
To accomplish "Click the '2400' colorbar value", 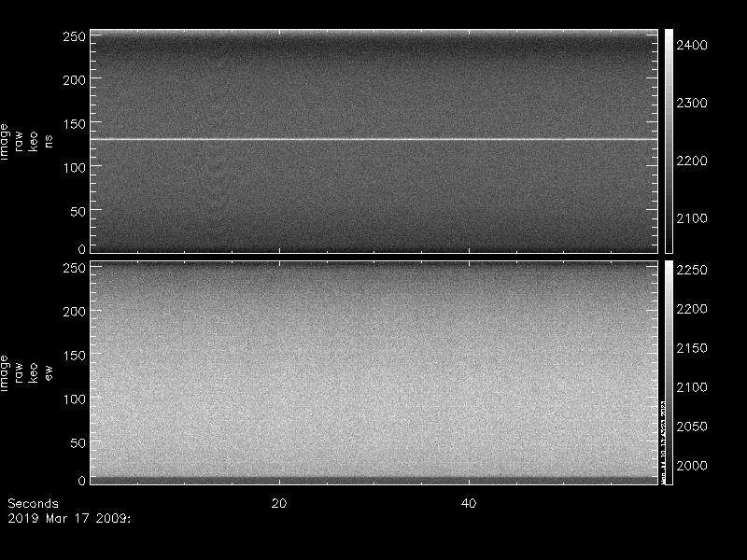I will click(692, 45).
